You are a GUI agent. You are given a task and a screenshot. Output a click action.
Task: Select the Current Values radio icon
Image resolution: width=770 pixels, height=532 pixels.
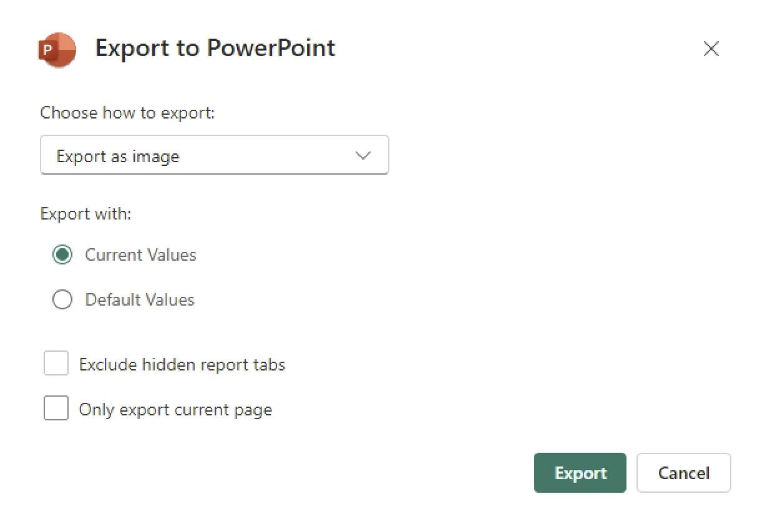point(62,254)
